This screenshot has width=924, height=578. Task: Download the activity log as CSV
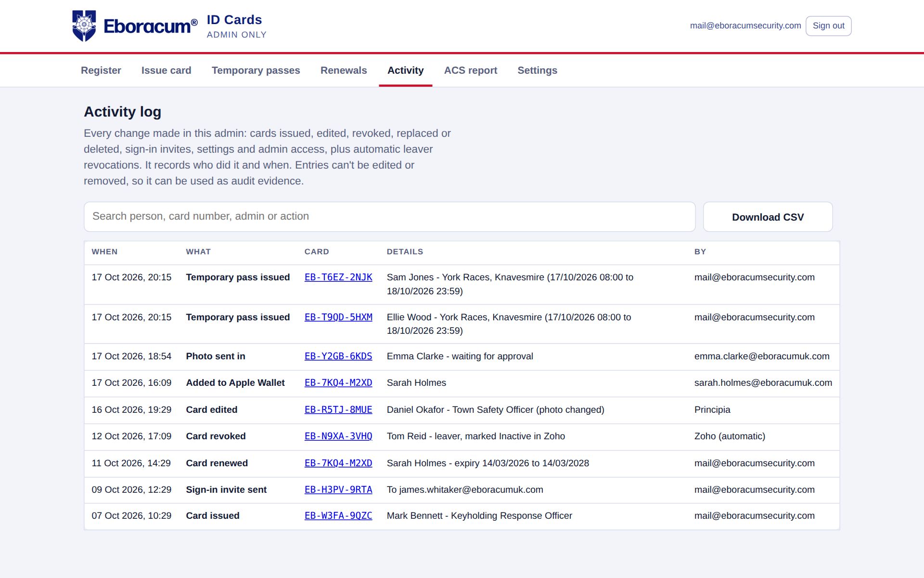(768, 217)
